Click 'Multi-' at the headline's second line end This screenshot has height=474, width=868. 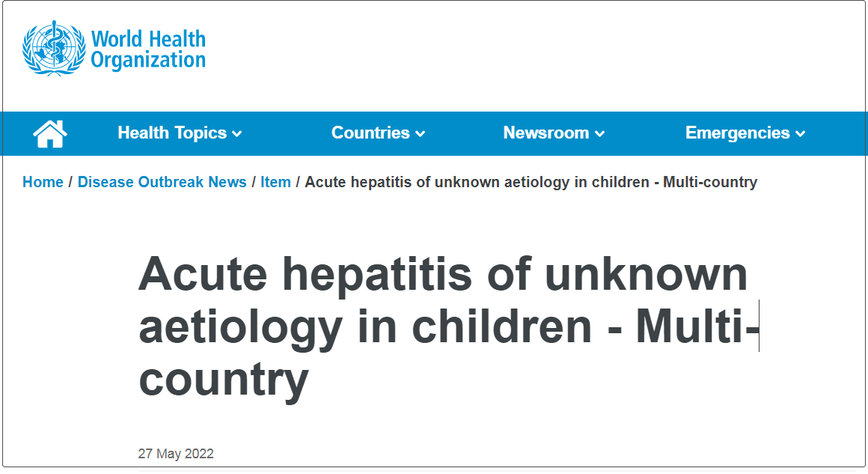coord(696,327)
